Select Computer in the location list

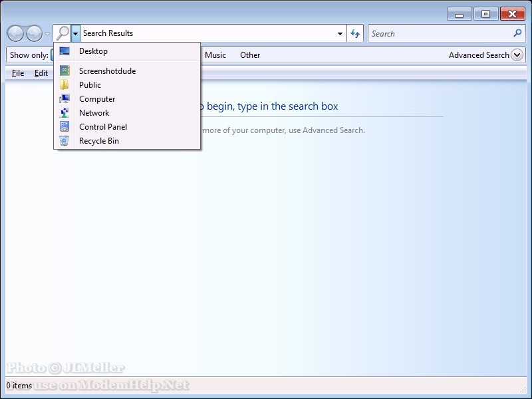click(127, 98)
